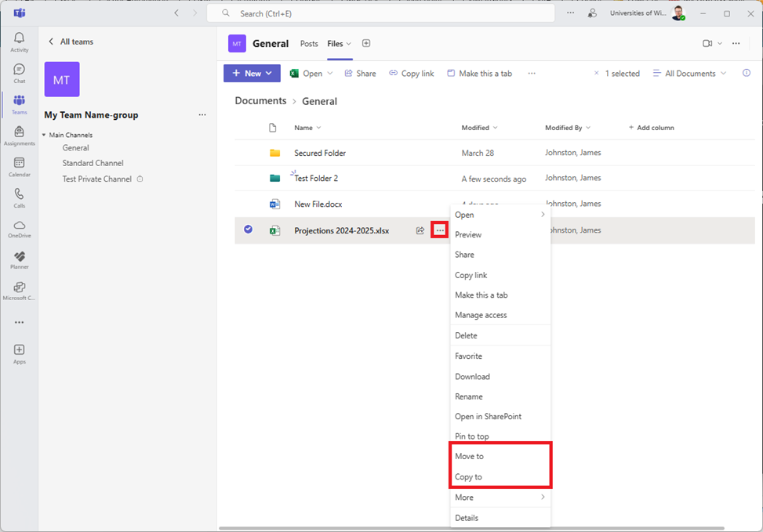This screenshot has width=763, height=532.
Task: Collapse the Main Channels tree section
Action: [x=44, y=136]
